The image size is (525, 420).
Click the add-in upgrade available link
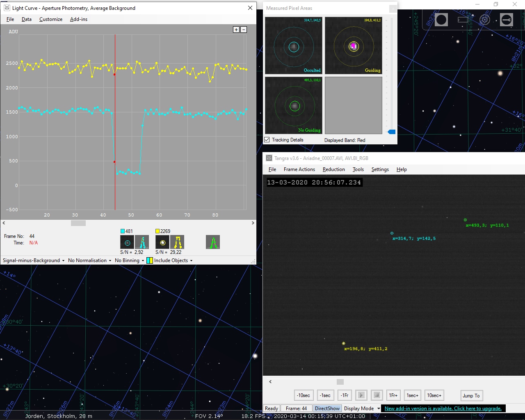pos(443,409)
